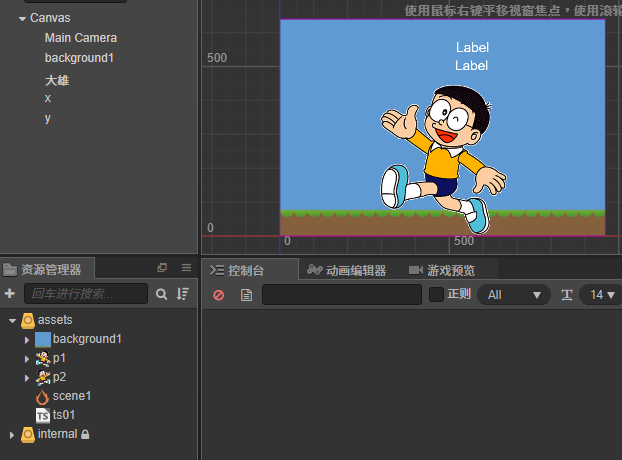Clear the console with red icon
The width and height of the screenshot is (622, 460).
219,295
